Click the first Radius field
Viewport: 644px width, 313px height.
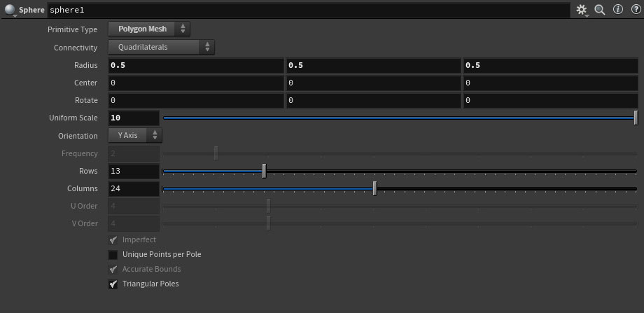point(196,65)
